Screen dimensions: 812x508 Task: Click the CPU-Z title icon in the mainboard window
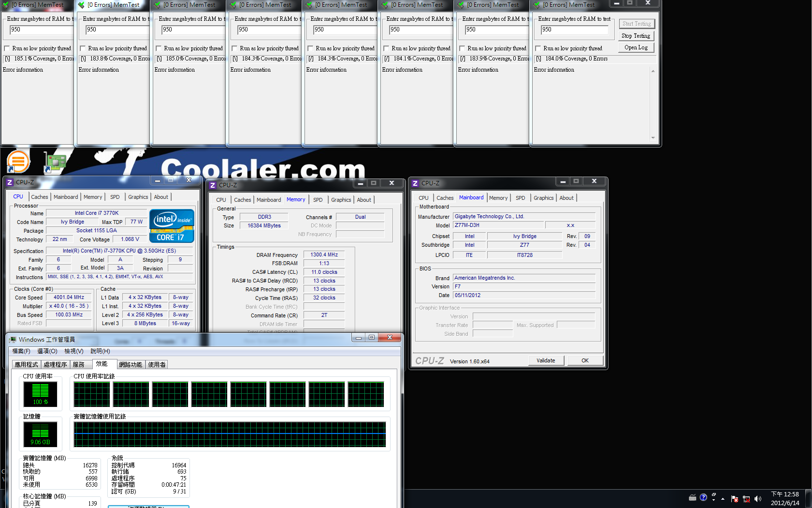click(x=415, y=183)
